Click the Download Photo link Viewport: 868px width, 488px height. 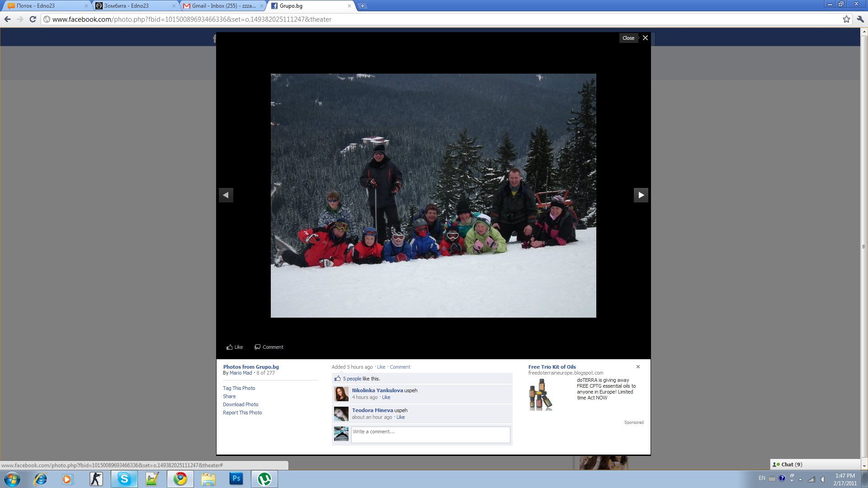[241, 404]
